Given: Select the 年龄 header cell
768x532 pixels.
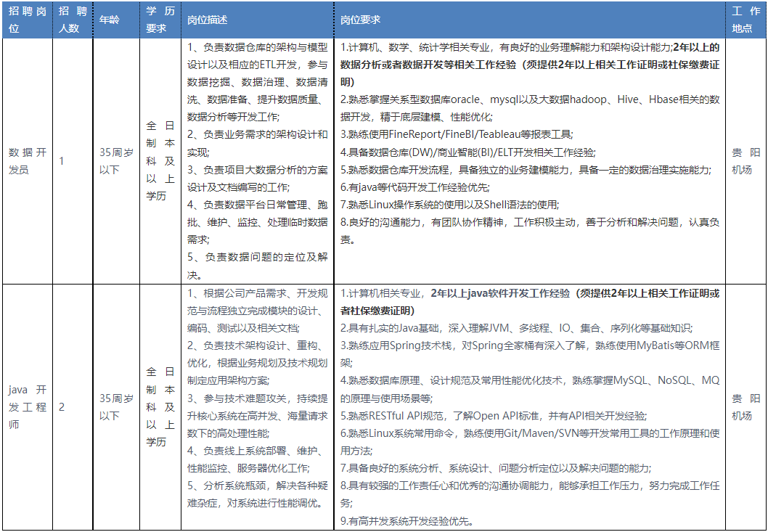Looking at the screenshot, I should pyautogui.click(x=110, y=20).
